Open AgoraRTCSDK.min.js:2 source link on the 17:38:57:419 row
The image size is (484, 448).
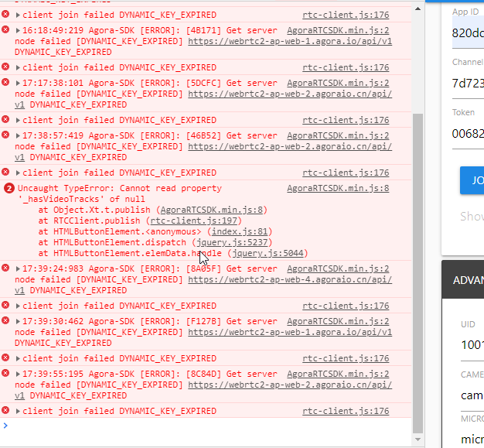point(338,135)
